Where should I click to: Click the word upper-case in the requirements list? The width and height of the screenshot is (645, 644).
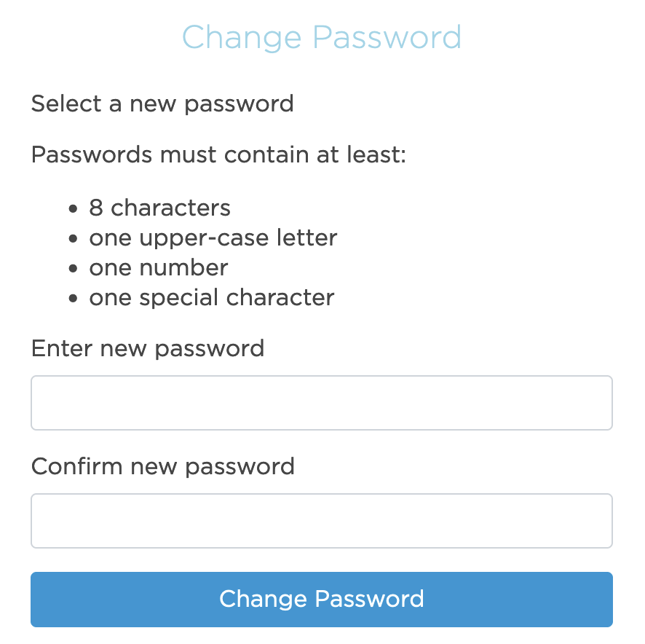(204, 238)
